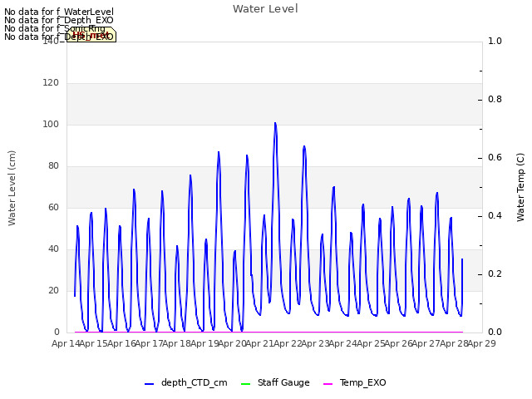Screen dimensions: 532x399
Task: Click the 'No data for f_WaterLevel' message
Action: click(x=59, y=12)
